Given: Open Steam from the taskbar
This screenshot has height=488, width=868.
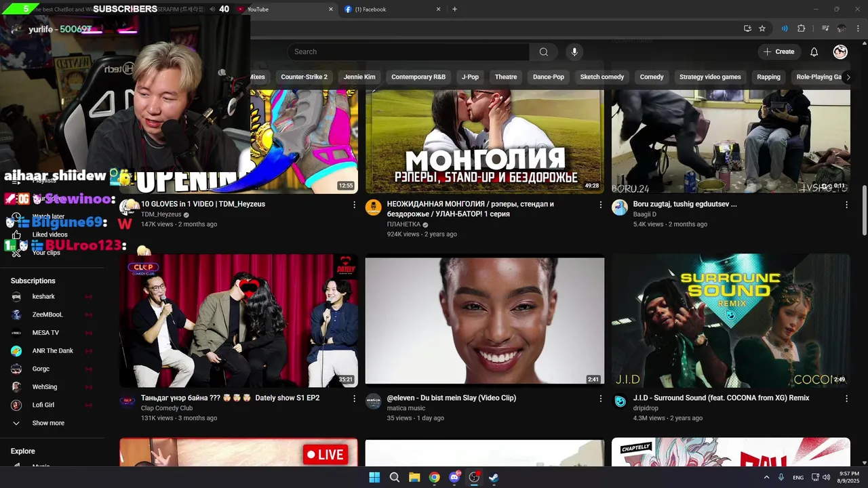Looking at the screenshot, I should click(494, 477).
